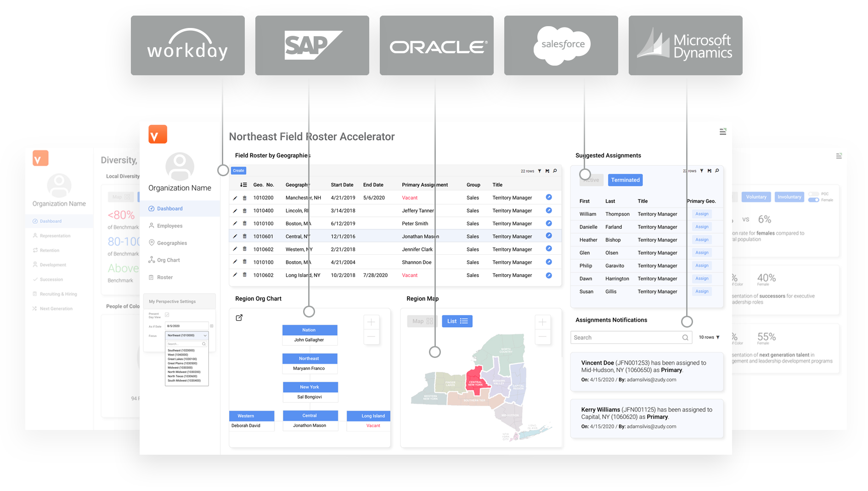Click pencil edit icon for Manchester, NH row

pos(235,198)
